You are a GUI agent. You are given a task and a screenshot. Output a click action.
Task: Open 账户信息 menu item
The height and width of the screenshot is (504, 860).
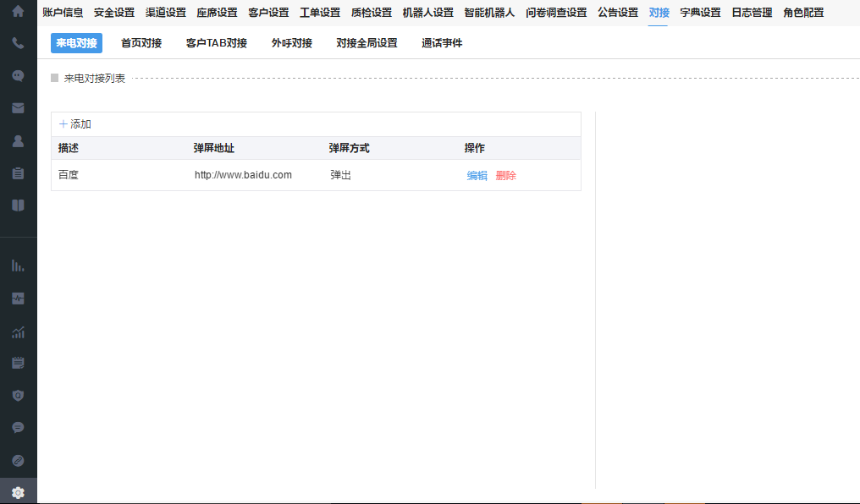(x=63, y=13)
